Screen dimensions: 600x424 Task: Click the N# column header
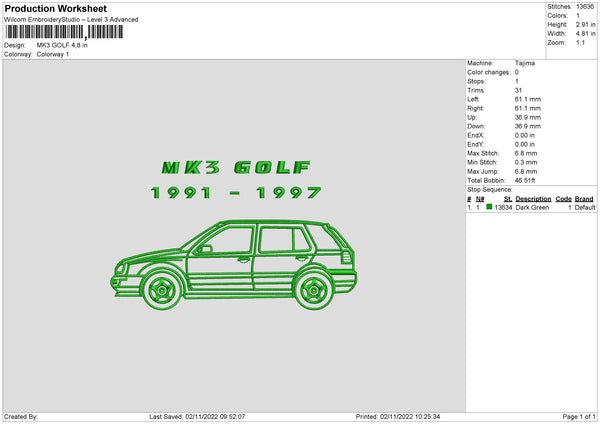(x=480, y=199)
